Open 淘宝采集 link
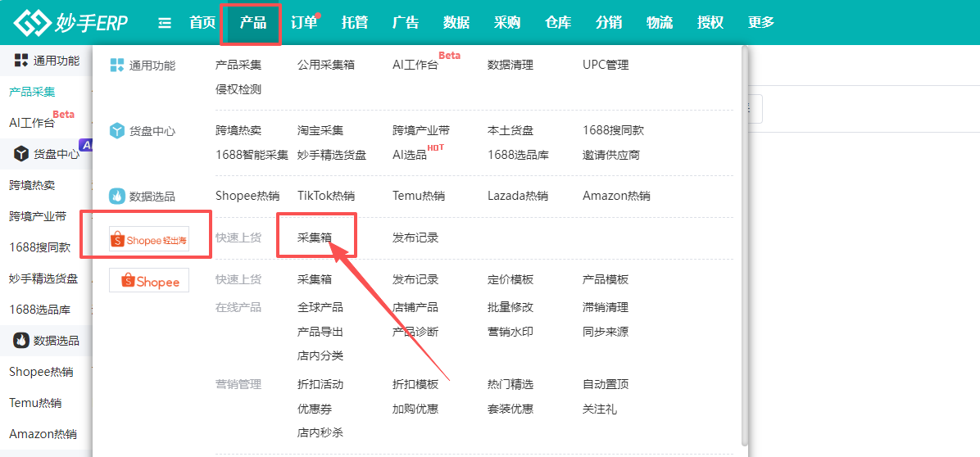 (x=320, y=131)
